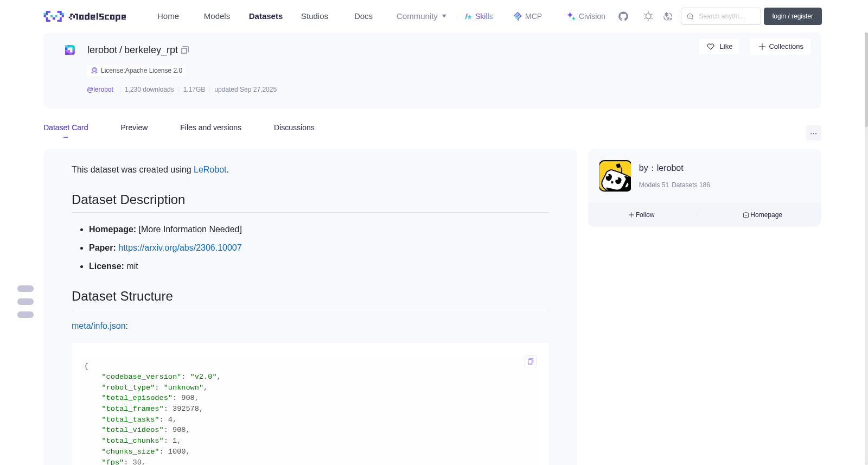The height and width of the screenshot is (465, 868).
Task: Toggle the light/dark theme sun icon
Action: pyautogui.click(x=648, y=16)
